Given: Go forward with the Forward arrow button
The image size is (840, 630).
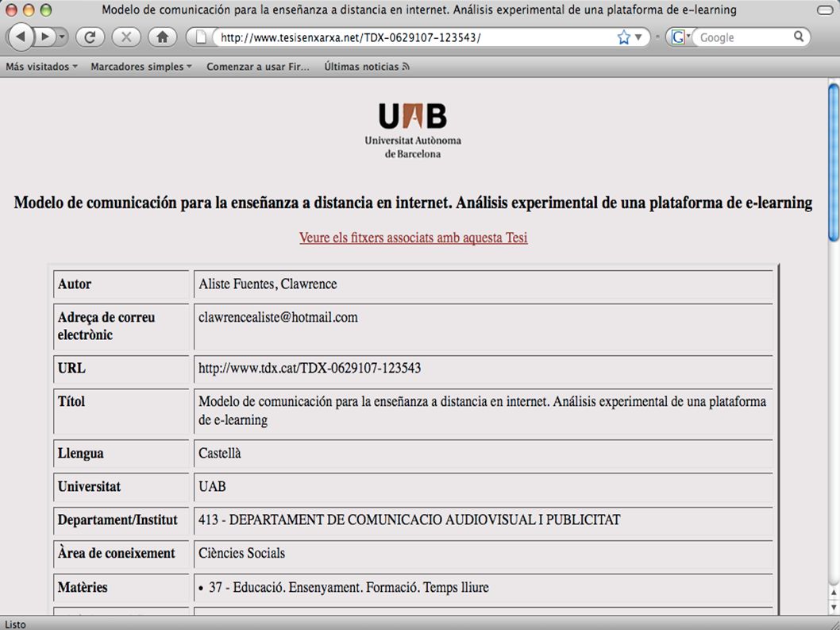Looking at the screenshot, I should coord(45,37).
